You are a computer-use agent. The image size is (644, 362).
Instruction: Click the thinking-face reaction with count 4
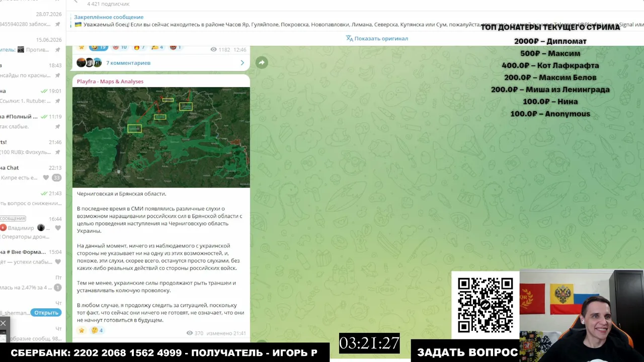[97, 330]
